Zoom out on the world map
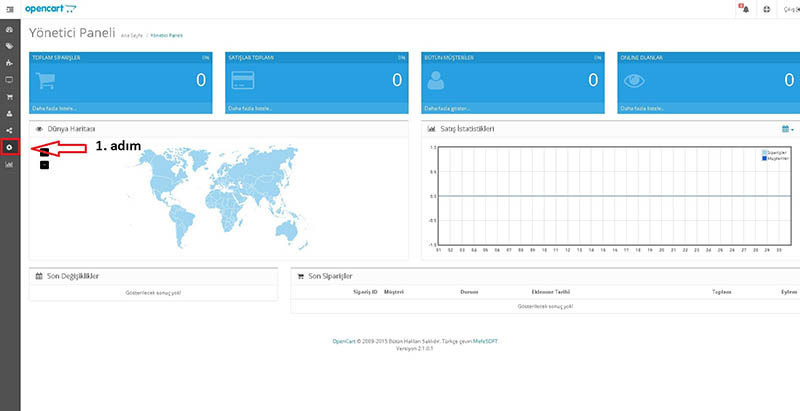 pyautogui.click(x=44, y=165)
